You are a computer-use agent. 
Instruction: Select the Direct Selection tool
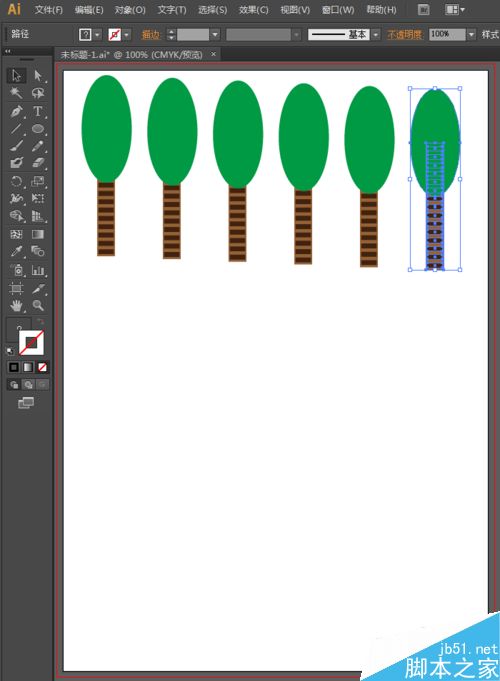click(x=38, y=76)
